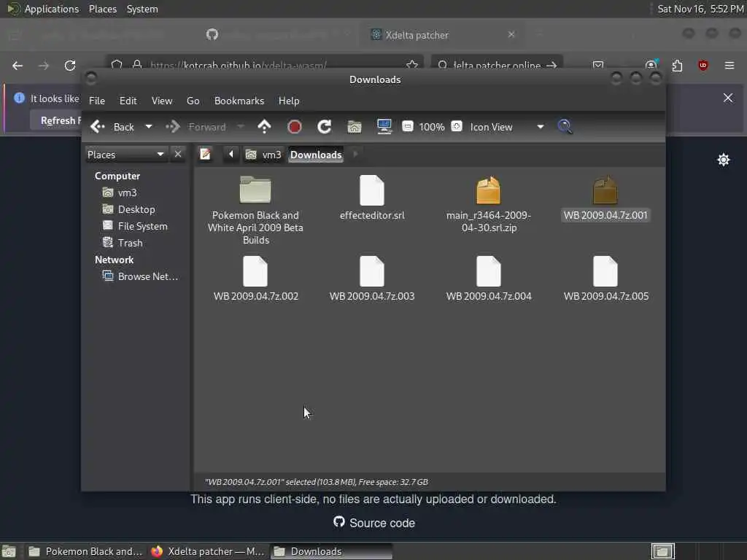Toggle the page theme sun icon
Viewport: 747px width, 560px height.
(x=723, y=160)
